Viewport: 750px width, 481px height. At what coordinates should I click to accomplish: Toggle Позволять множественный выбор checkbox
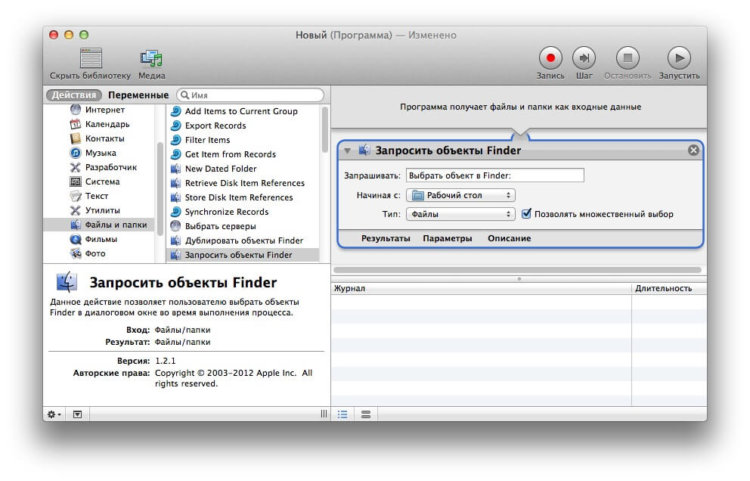tap(526, 214)
